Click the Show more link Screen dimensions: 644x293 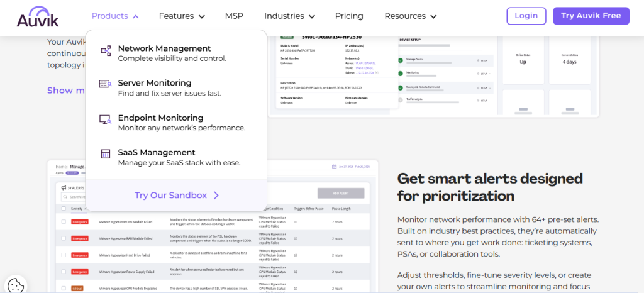(66, 91)
